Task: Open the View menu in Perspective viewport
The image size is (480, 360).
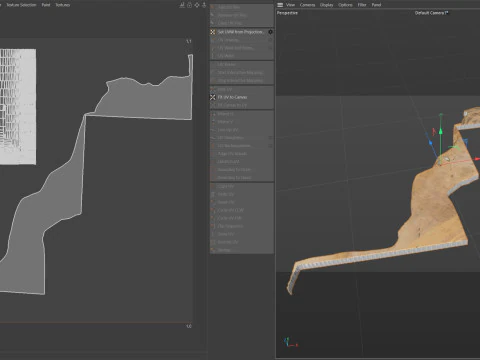Action: [290, 5]
